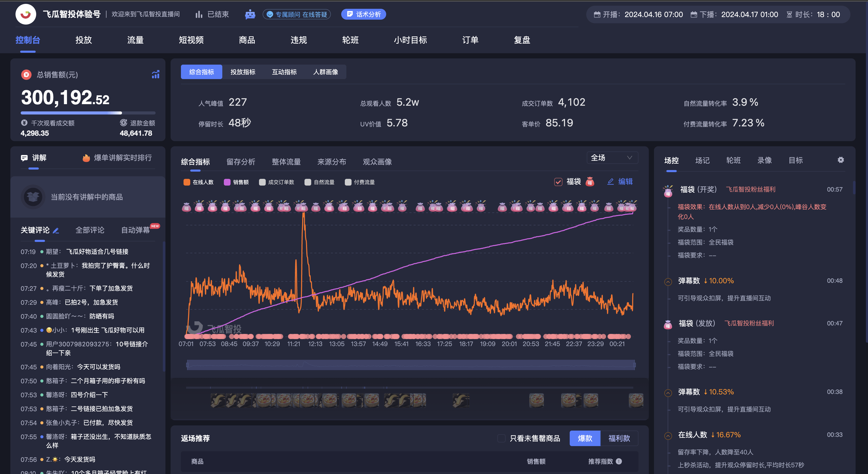The image size is (868, 474).
Task: Click comment "飞瓜好物适合几号链接"
Action: 97,252
